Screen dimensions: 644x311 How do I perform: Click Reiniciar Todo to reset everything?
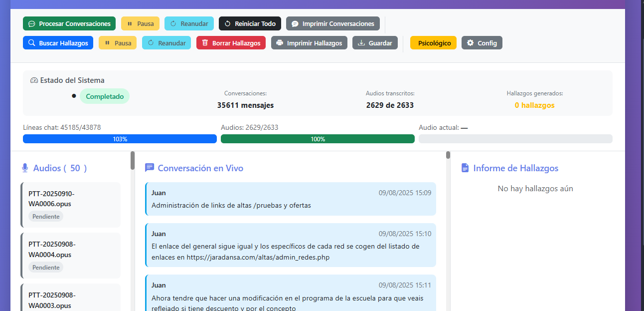coord(250,23)
